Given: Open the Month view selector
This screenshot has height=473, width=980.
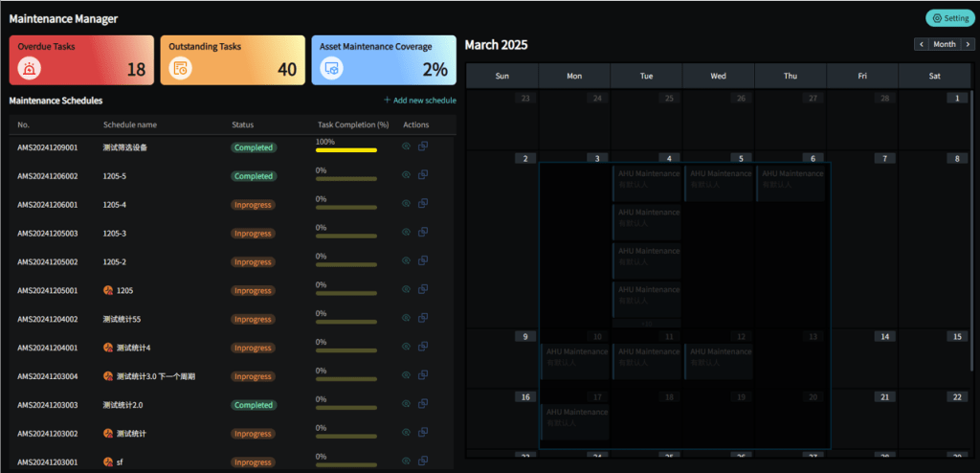Looking at the screenshot, I should click(x=945, y=44).
